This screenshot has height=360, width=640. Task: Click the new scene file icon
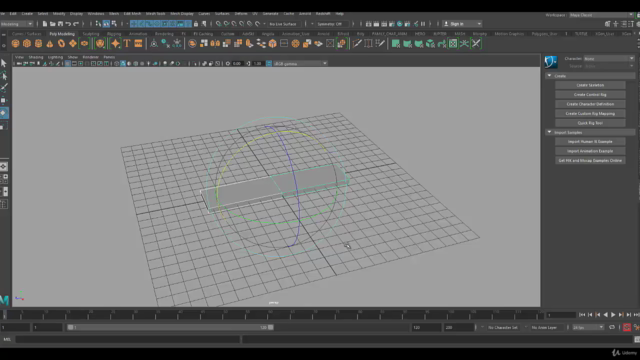point(45,24)
